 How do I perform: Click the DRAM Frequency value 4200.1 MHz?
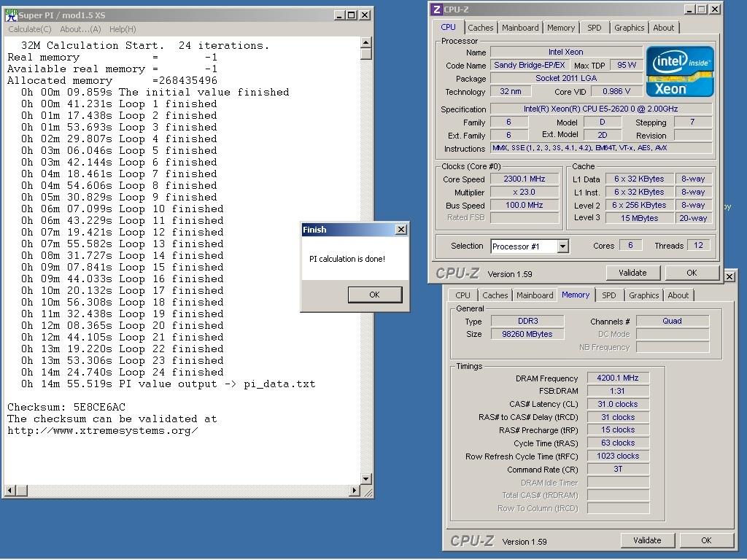(x=618, y=378)
